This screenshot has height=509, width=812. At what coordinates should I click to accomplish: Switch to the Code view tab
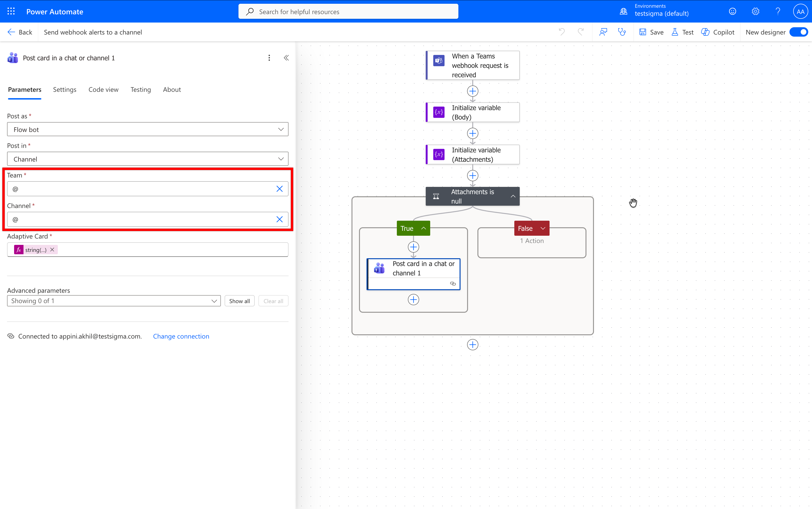(x=103, y=89)
